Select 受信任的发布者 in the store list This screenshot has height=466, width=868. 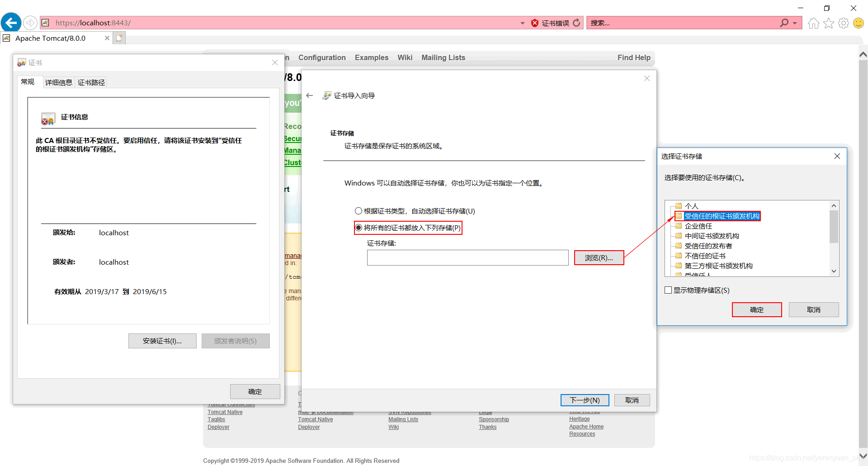pos(708,246)
